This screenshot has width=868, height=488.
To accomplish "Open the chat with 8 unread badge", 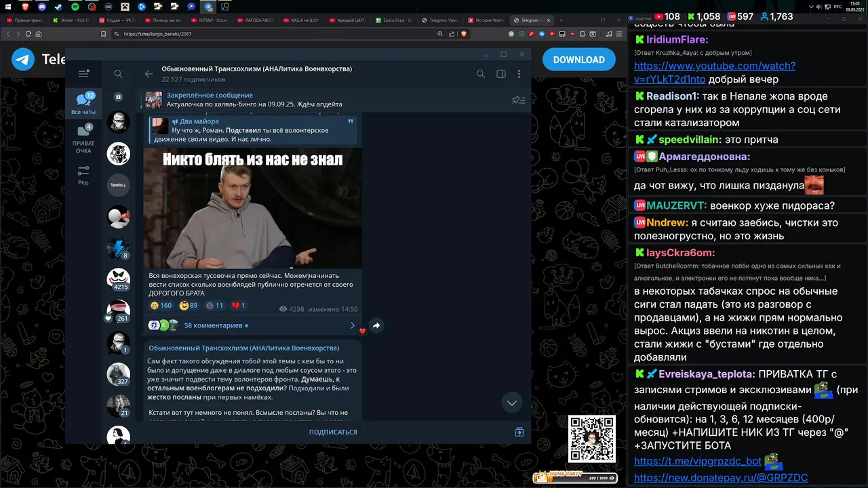I will coord(119,248).
